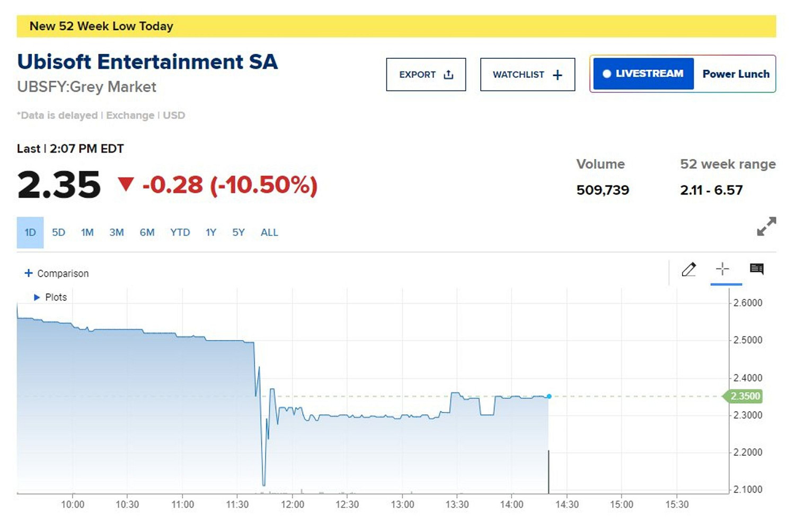This screenshot has height=532, width=795.
Task: Click the Export button
Action: click(426, 75)
